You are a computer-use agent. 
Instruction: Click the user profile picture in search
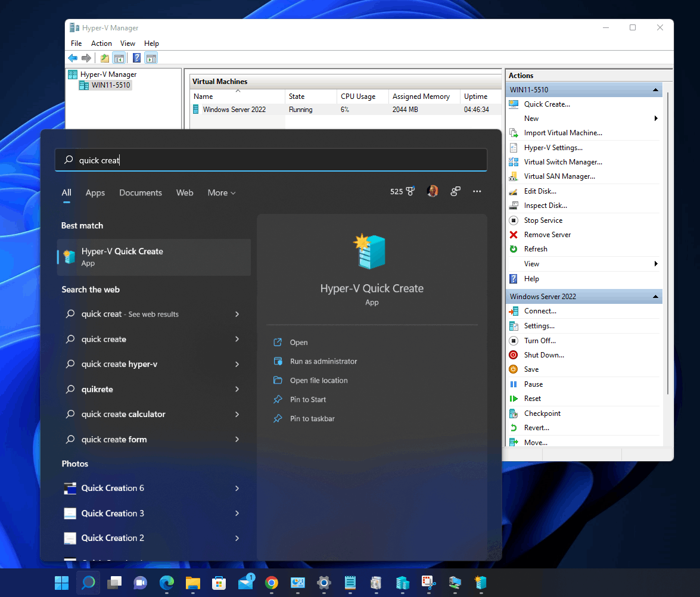coord(432,191)
